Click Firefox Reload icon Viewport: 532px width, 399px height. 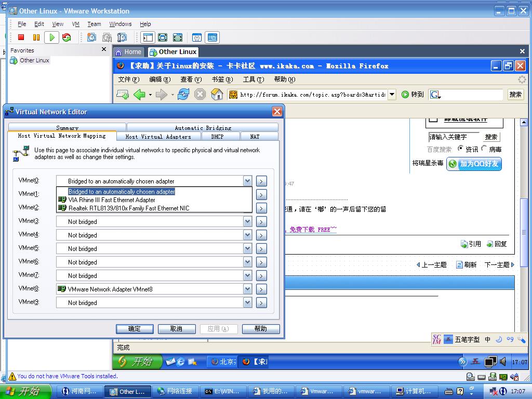click(183, 95)
